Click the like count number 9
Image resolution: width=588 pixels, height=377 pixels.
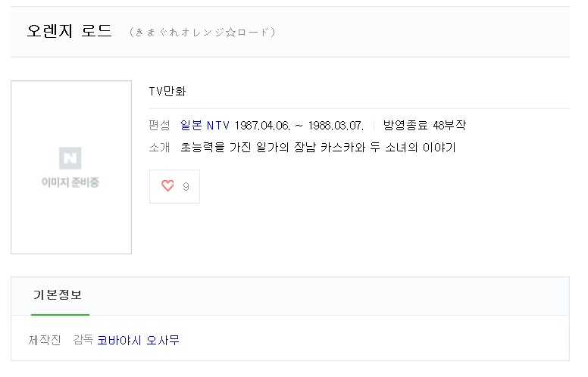[x=186, y=186]
